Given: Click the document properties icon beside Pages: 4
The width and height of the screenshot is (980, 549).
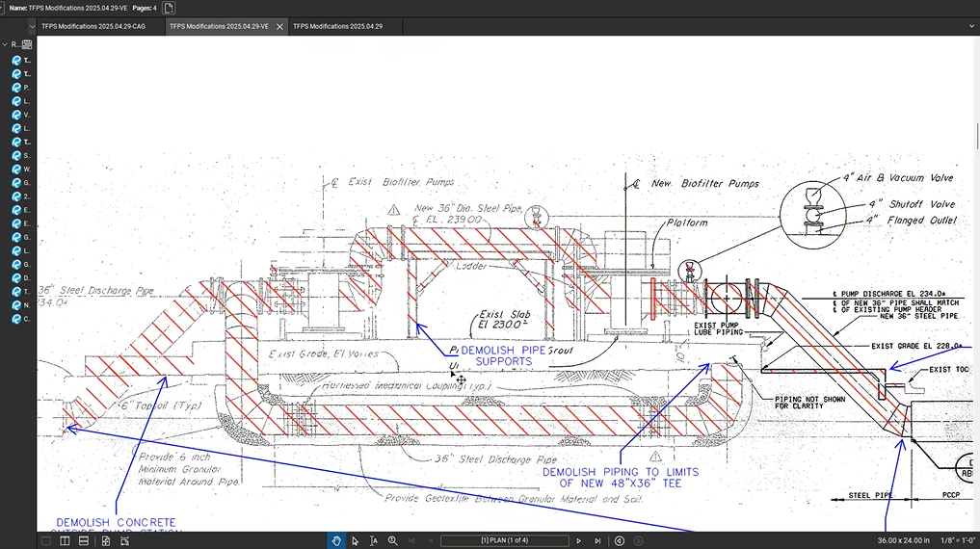Looking at the screenshot, I should coord(170,8).
